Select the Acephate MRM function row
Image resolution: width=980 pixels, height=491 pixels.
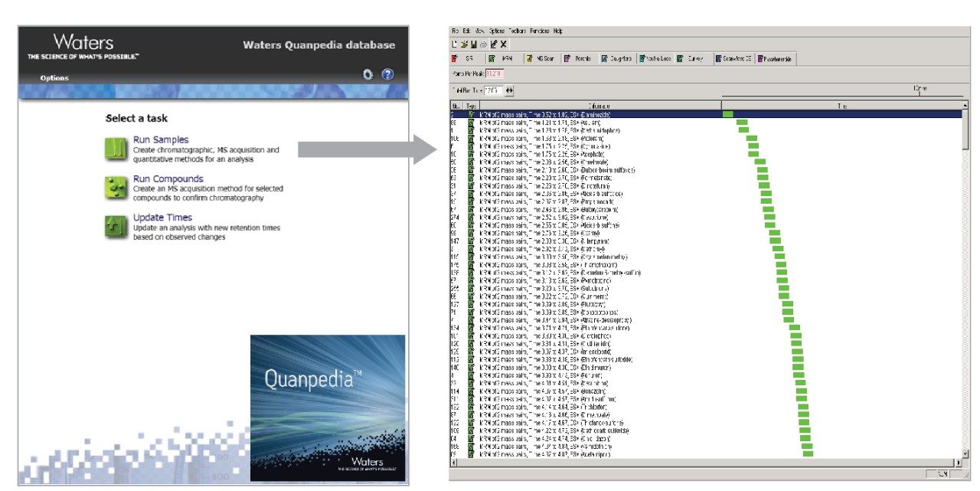(x=704, y=154)
